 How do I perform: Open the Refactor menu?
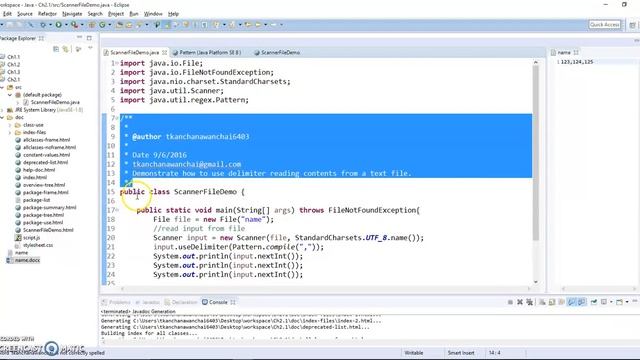pyautogui.click(x=47, y=14)
